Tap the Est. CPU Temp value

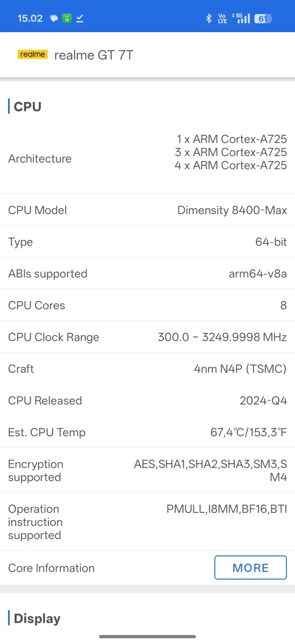(249, 432)
